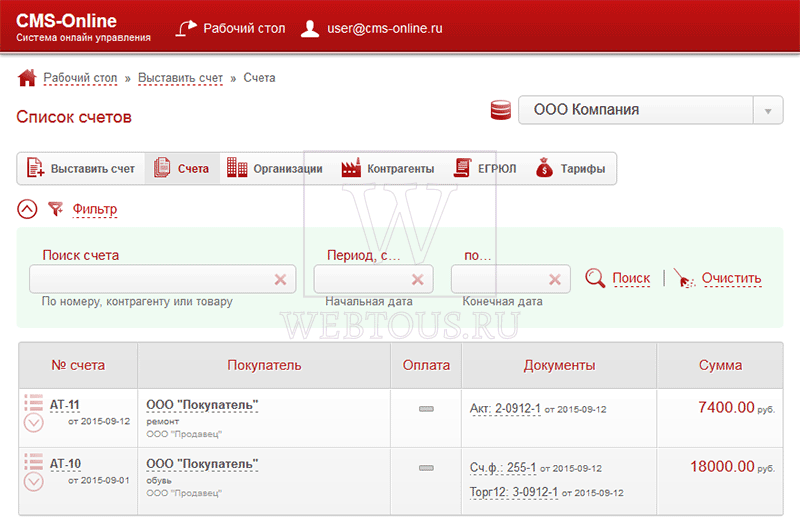Focus the Поиск счета input field
Image resolution: width=800 pixels, height=527 pixels.
[163, 279]
